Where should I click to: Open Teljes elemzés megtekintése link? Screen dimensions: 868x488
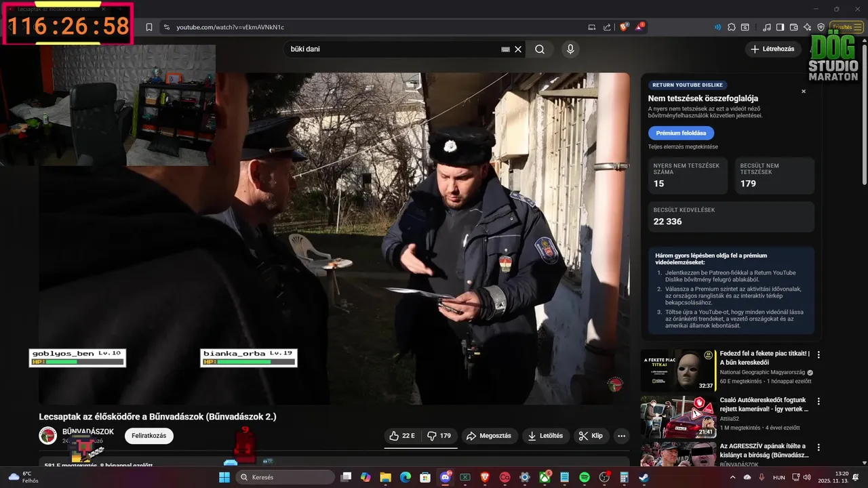[683, 146]
